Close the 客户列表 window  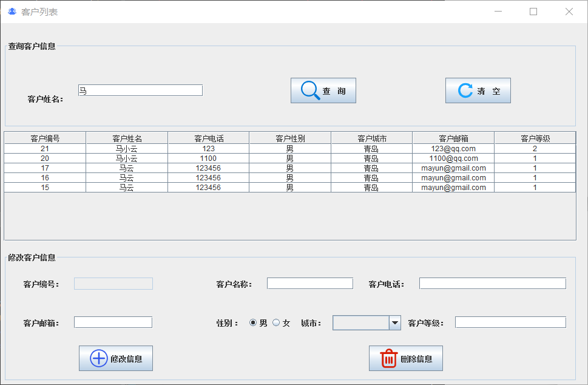(569, 12)
